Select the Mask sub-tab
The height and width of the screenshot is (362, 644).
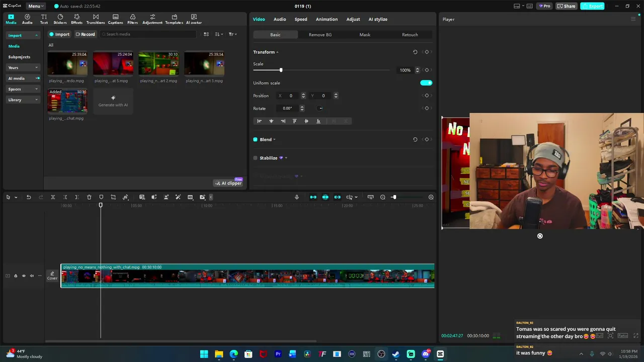(x=365, y=35)
